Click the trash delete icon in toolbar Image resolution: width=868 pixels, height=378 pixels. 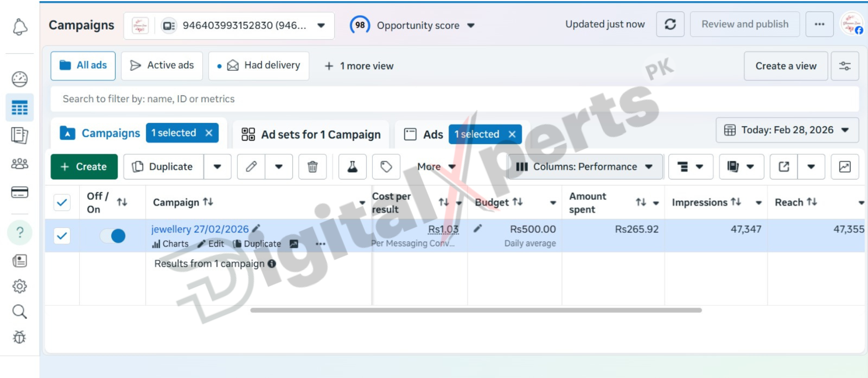click(312, 167)
